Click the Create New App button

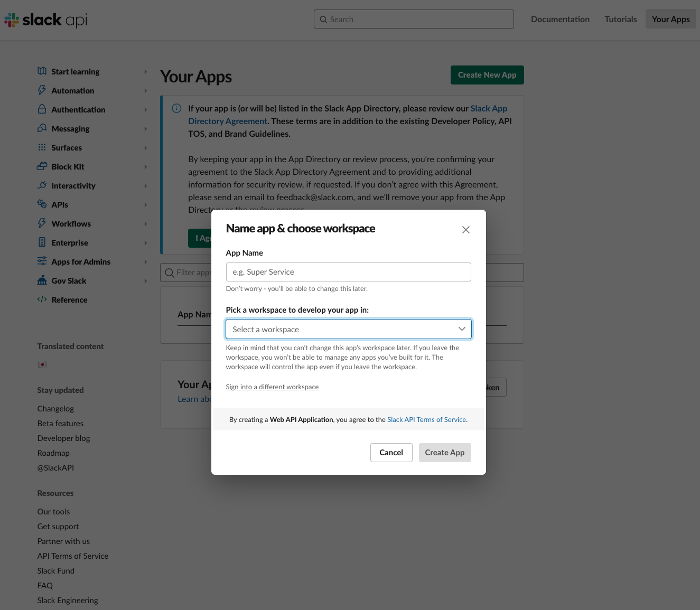487,75
